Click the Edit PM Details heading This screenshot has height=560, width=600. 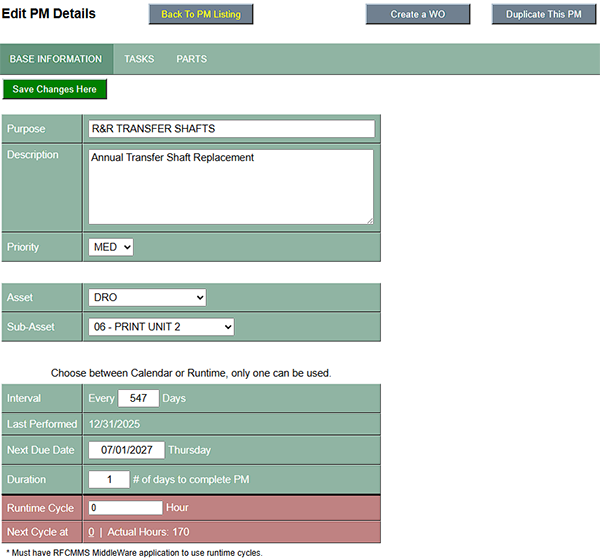point(49,14)
